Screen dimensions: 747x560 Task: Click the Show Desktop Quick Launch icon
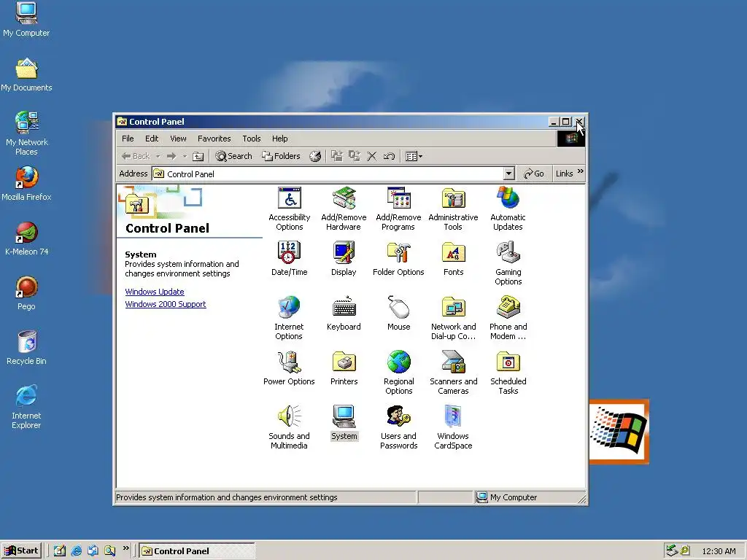pos(60,551)
